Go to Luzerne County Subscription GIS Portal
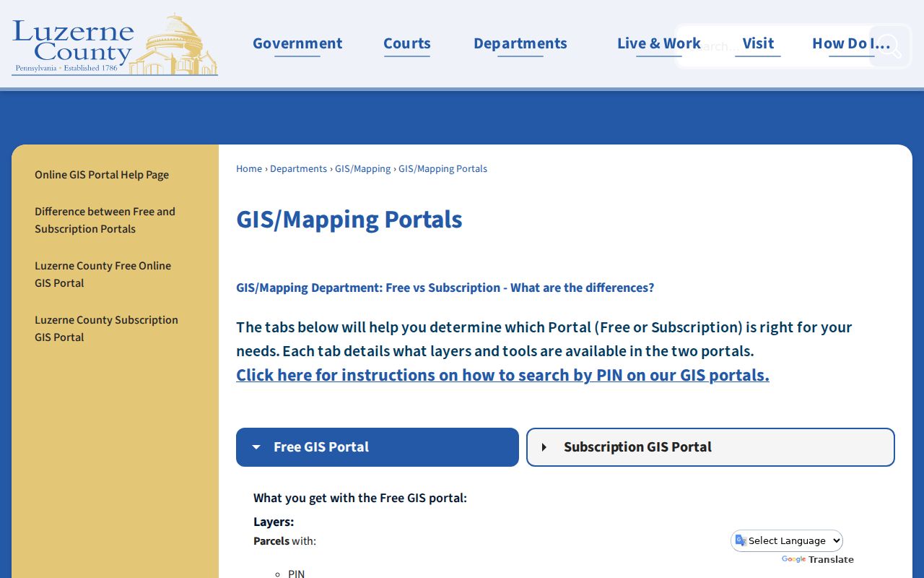The width and height of the screenshot is (924, 578). (x=106, y=329)
